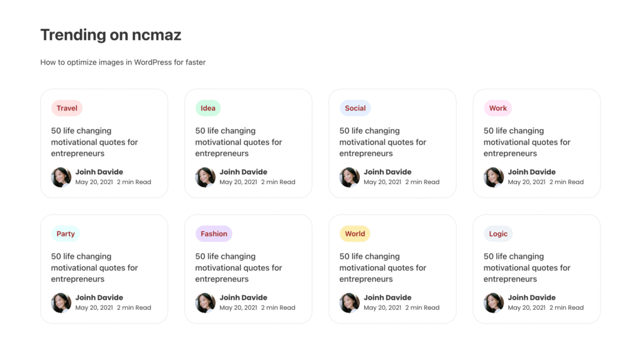
Task: Open the blue Social category badge
Action: [355, 108]
